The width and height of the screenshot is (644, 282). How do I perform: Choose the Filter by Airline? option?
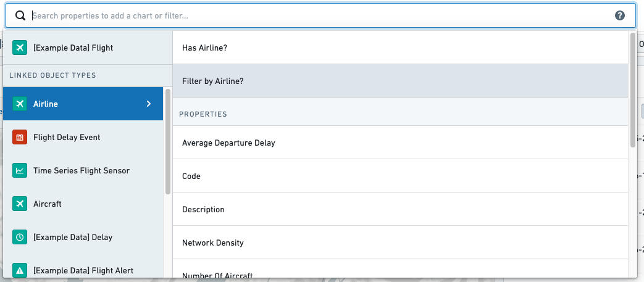click(x=401, y=81)
